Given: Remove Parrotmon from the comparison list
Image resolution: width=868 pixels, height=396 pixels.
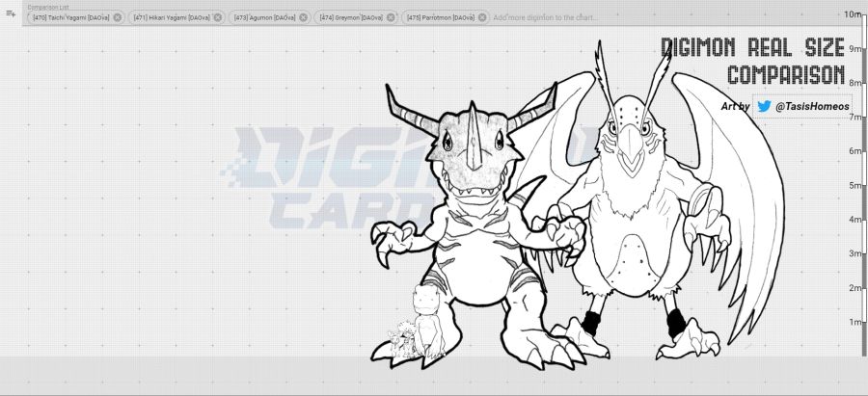Looking at the screenshot, I should (481, 18).
